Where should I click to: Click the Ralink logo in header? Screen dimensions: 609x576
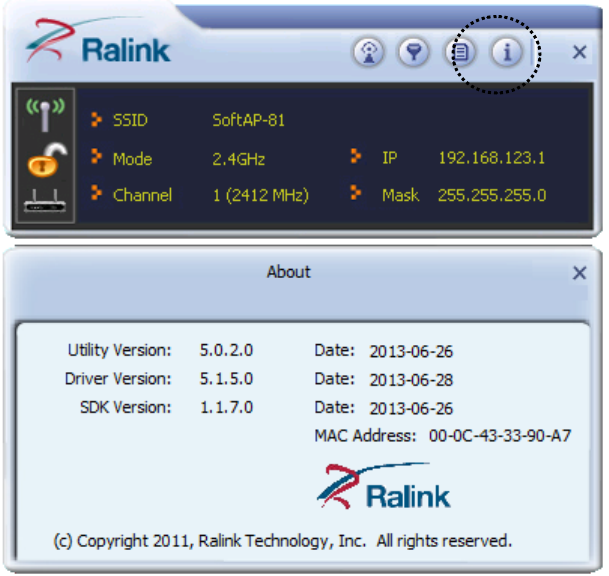click(98, 41)
